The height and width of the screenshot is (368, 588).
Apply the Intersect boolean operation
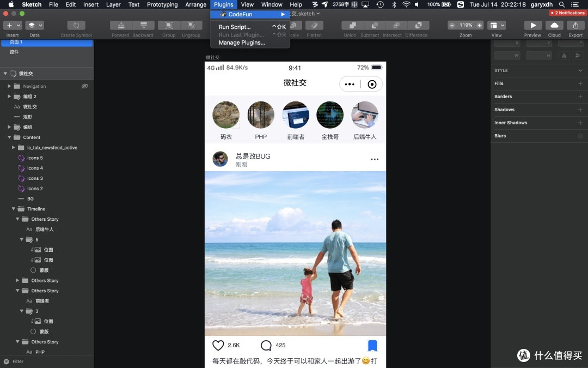(x=396, y=25)
